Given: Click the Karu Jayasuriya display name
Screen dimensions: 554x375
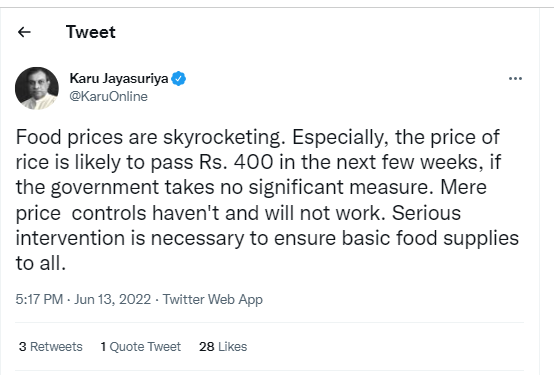Looking at the screenshot, I should pos(119,78).
